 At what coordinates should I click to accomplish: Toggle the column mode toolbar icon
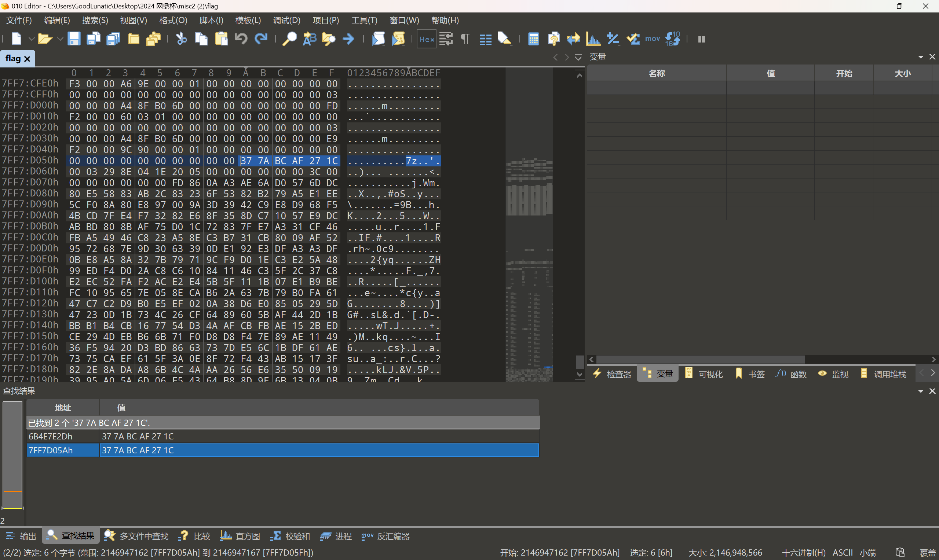tap(485, 39)
